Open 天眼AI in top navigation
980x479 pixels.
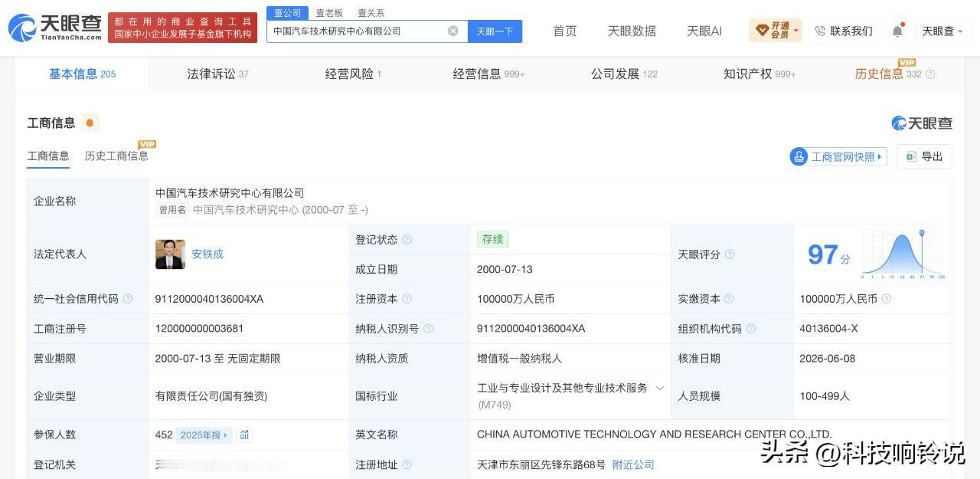[704, 31]
